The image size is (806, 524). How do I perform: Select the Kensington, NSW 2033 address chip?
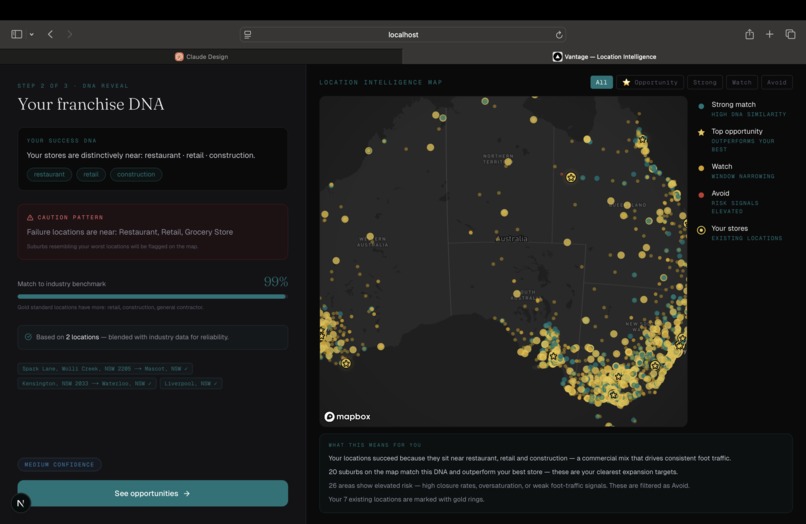[87, 384]
